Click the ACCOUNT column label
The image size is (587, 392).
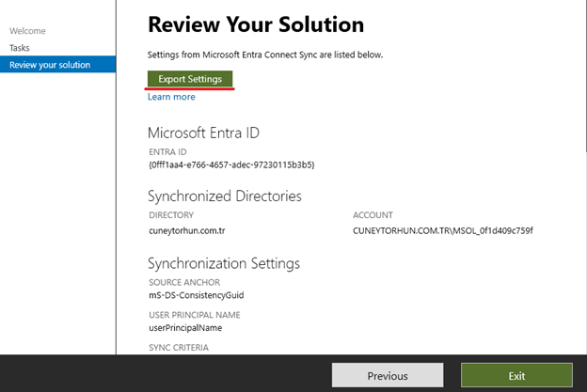point(373,215)
